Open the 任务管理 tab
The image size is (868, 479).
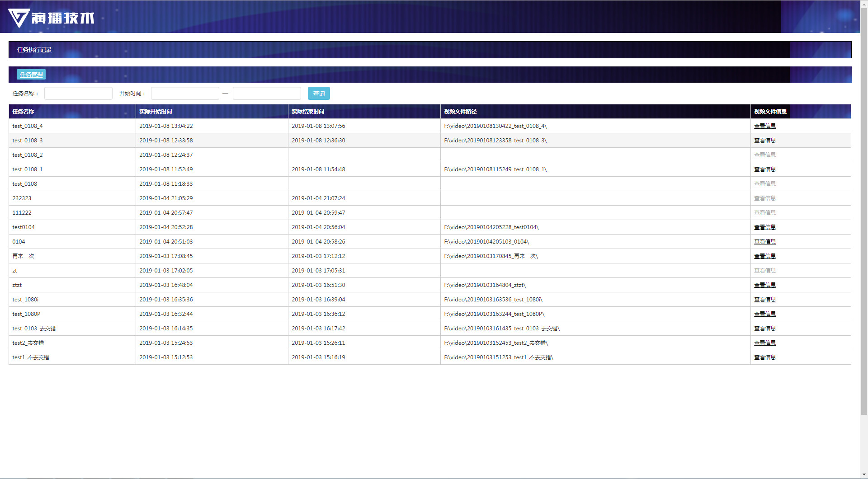[31, 75]
